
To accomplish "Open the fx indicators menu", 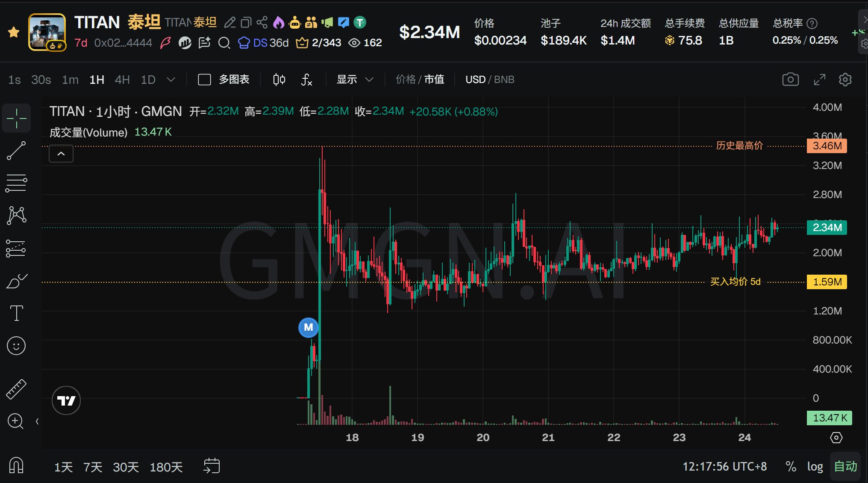I will [x=306, y=80].
